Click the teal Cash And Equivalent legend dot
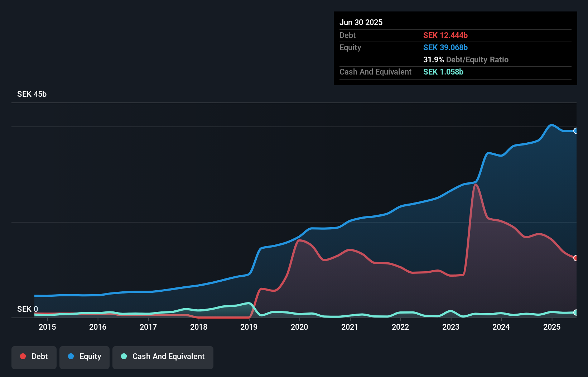 (x=123, y=356)
